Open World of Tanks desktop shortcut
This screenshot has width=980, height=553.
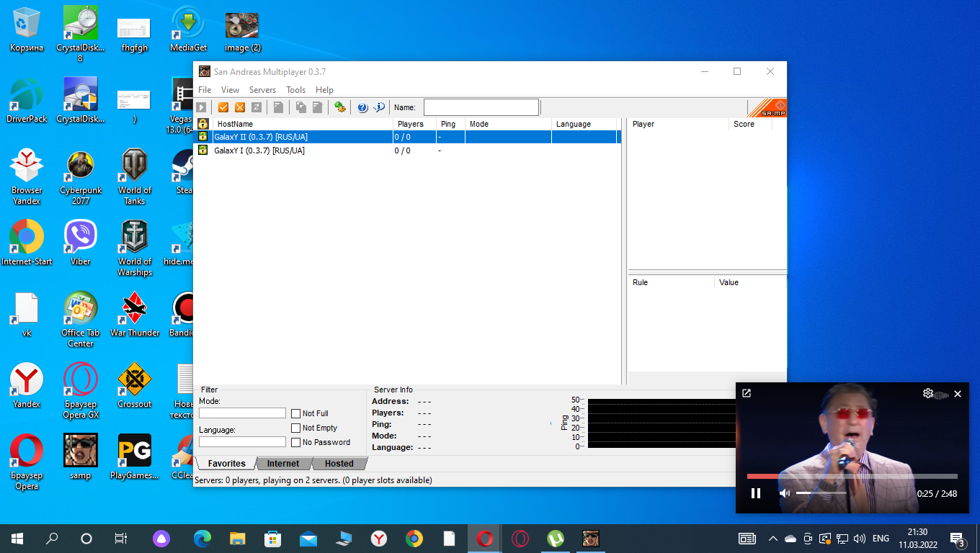click(x=135, y=177)
